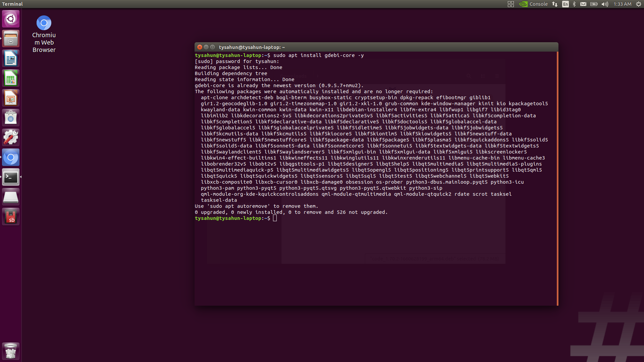
Task: Open the Ubuntu Software Center
Action: tap(11, 117)
